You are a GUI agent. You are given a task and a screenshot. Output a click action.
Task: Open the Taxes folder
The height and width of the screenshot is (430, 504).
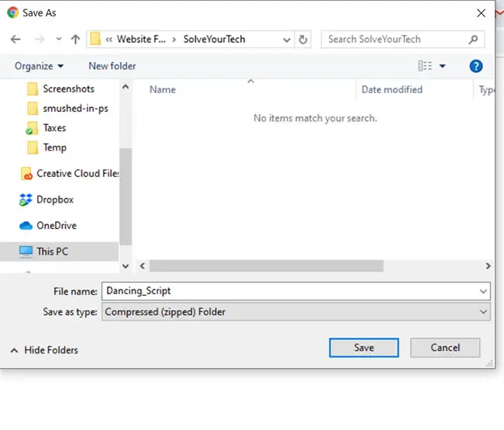click(54, 128)
